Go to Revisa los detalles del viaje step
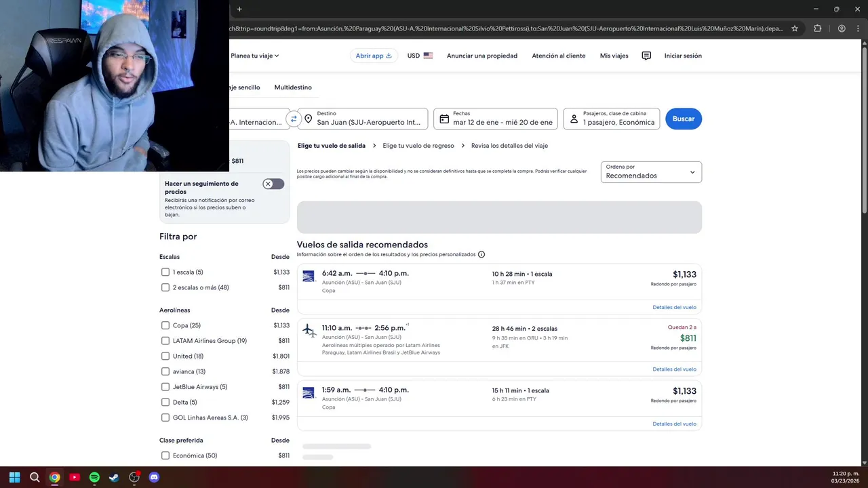The width and height of the screenshot is (868, 488). (509, 146)
